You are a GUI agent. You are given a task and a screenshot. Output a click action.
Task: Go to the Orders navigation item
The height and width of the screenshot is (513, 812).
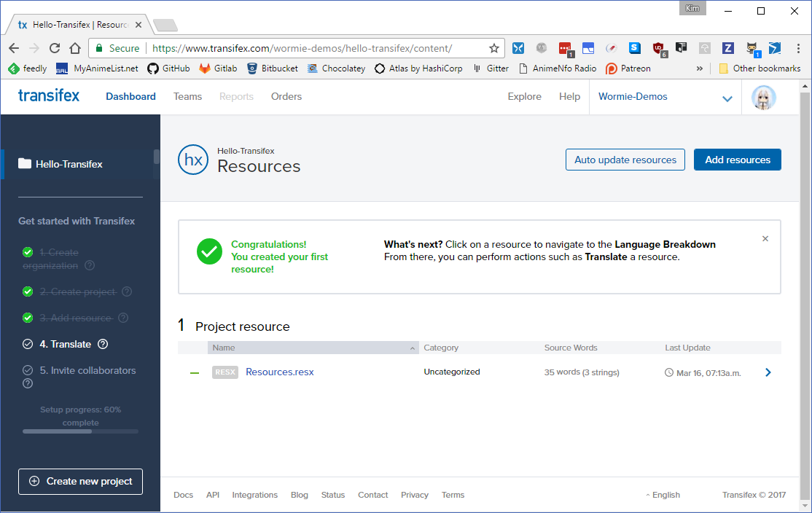286,96
